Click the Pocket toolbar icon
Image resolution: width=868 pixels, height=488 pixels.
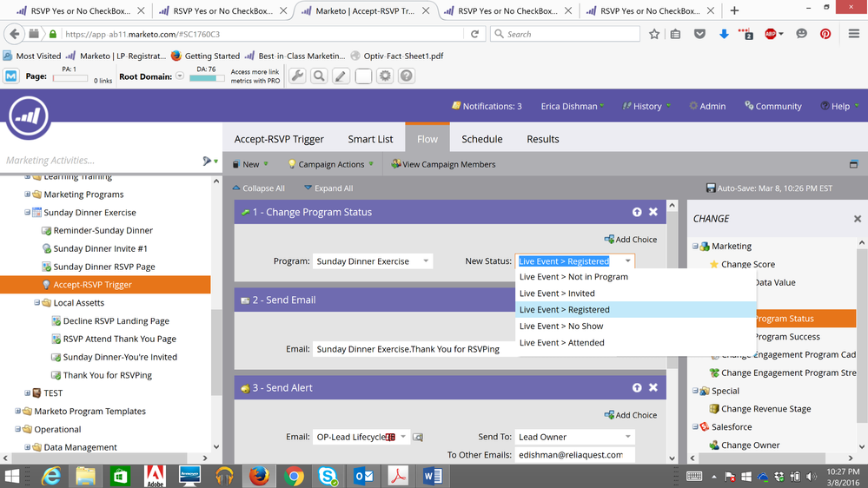(699, 34)
